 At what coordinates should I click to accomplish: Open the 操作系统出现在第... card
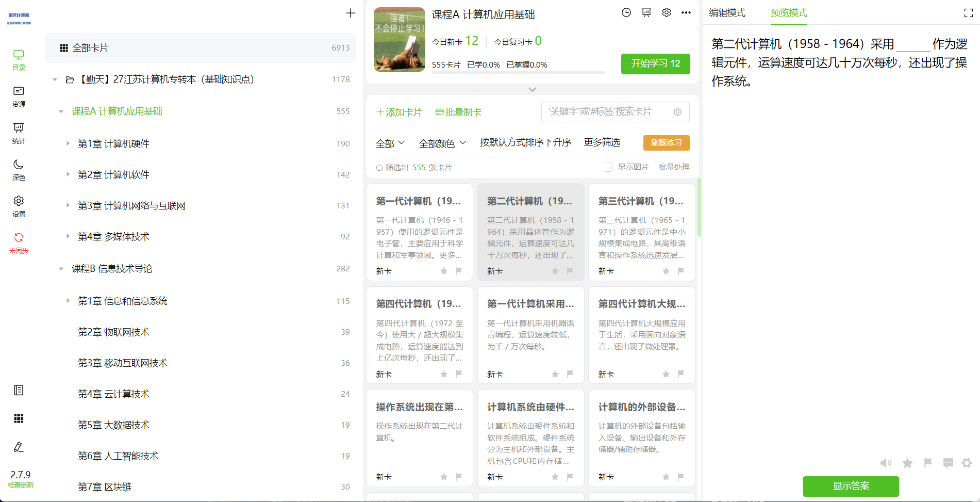[x=420, y=438]
